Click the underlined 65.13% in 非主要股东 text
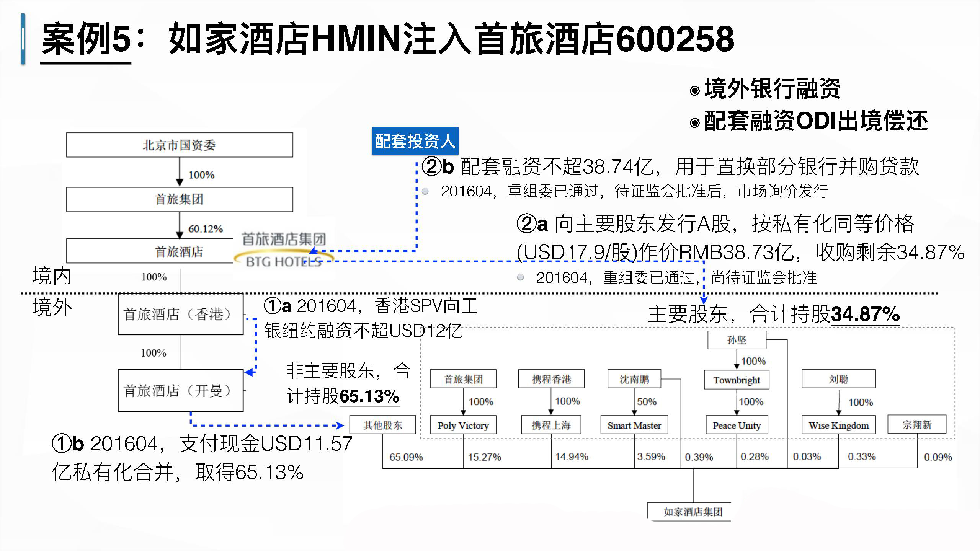Image resolution: width=980 pixels, height=551 pixels. point(369,396)
